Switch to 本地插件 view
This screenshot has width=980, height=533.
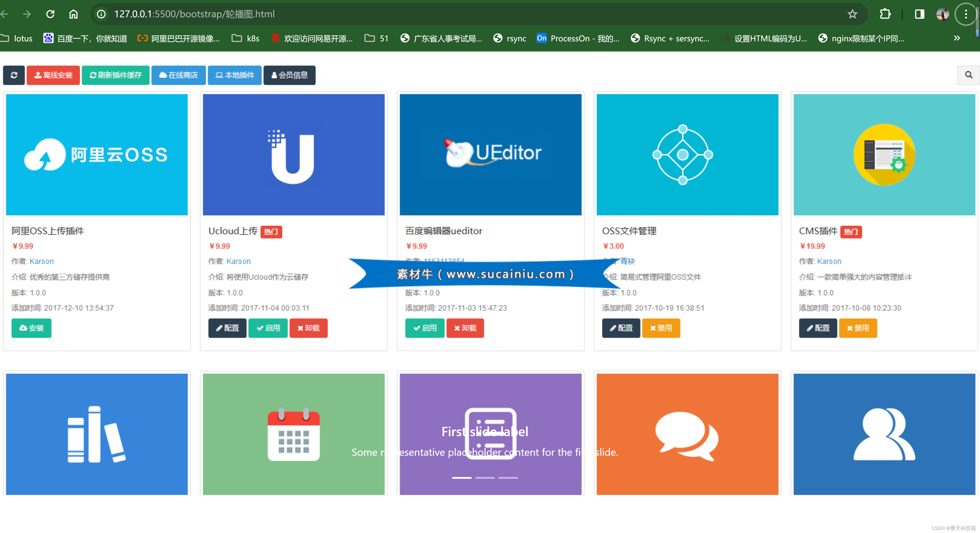[234, 75]
